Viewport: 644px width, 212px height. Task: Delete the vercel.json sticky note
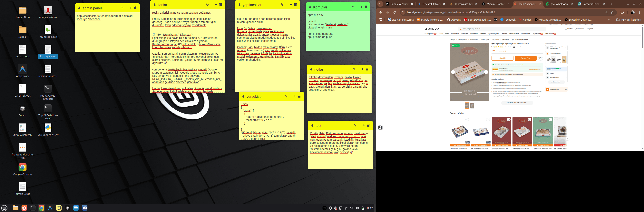299,96
